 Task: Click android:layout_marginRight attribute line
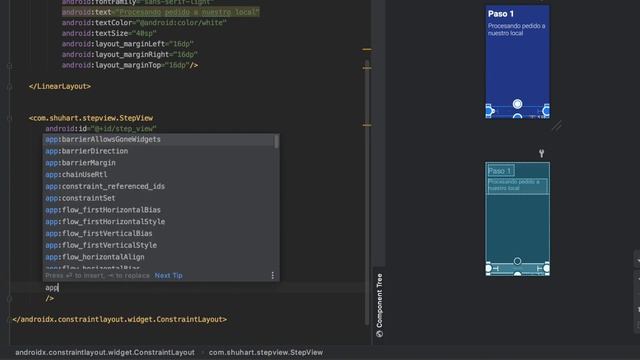point(130,55)
